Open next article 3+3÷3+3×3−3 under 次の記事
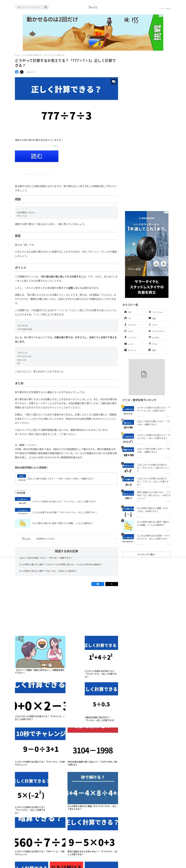The height and width of the screenshot is (868, 186). 66,512
